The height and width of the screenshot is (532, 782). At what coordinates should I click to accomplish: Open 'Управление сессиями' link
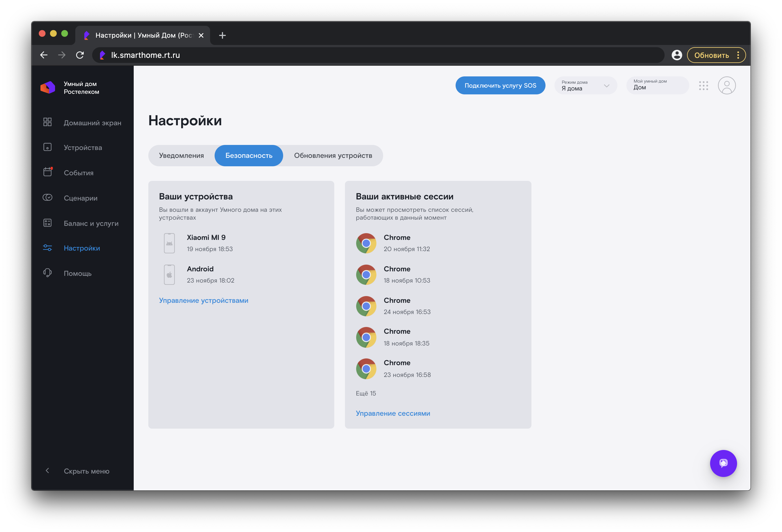click(x=393, y=413)
